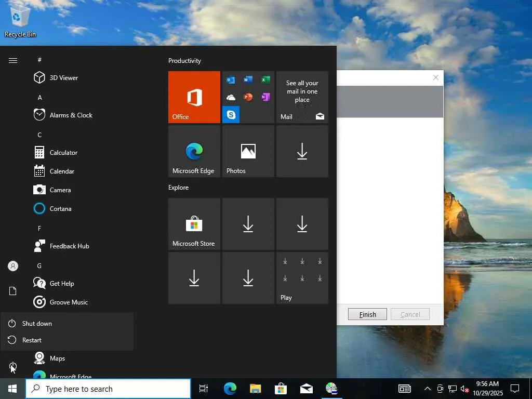Image resolution: width=532 pixels, height=399 pixels.
Task: Click the Finish button in the dialog
Action: (367, 314)
